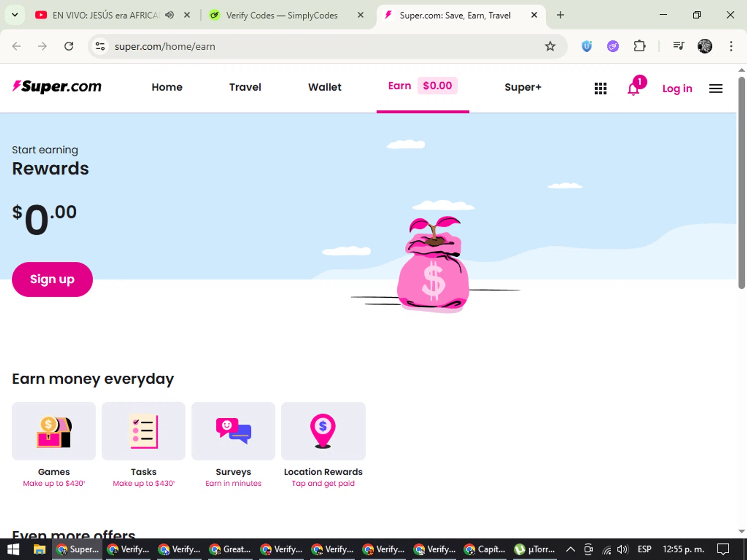Go to the Wallet nav item

pos(325,87)
